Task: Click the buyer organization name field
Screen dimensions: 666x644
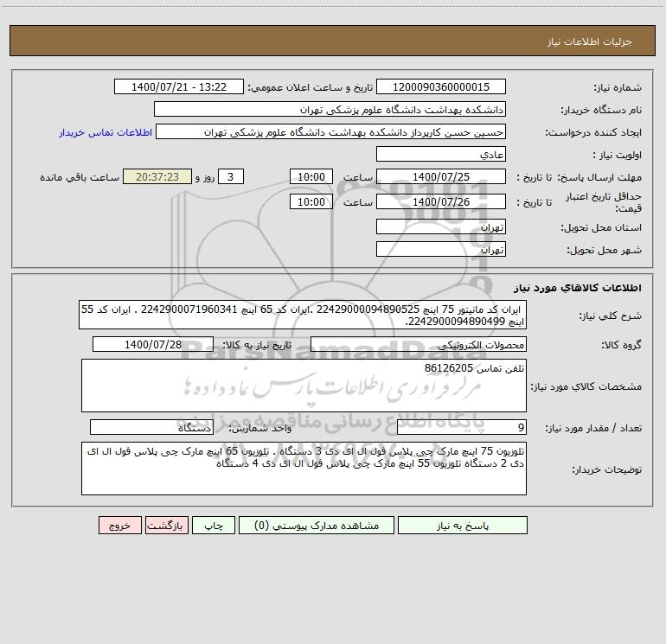Action: tap(330, 109)
